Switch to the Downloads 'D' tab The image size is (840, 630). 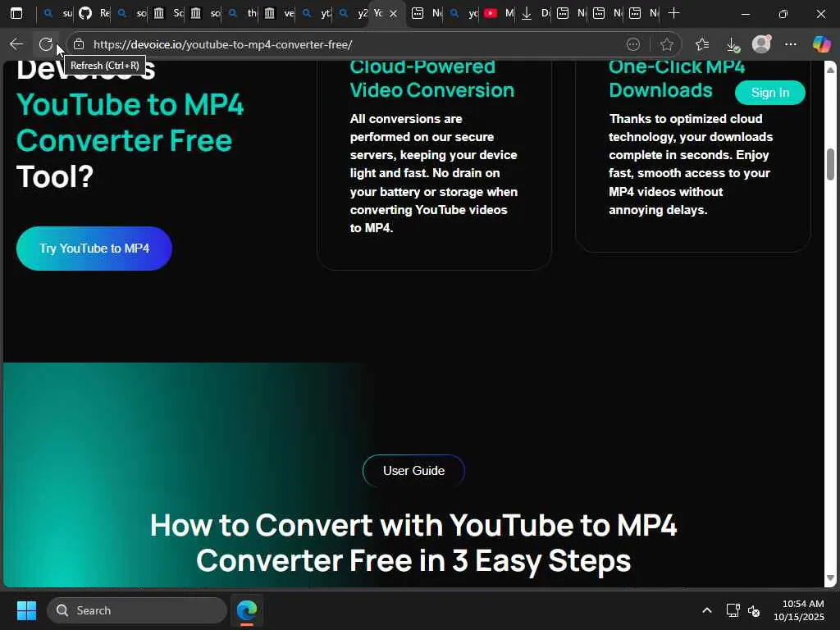coord(535,13)
